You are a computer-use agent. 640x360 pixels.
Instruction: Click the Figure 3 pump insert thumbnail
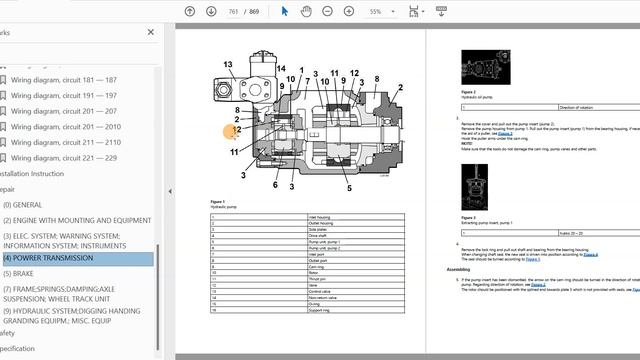pyautogui.click(x=474, y=187)
